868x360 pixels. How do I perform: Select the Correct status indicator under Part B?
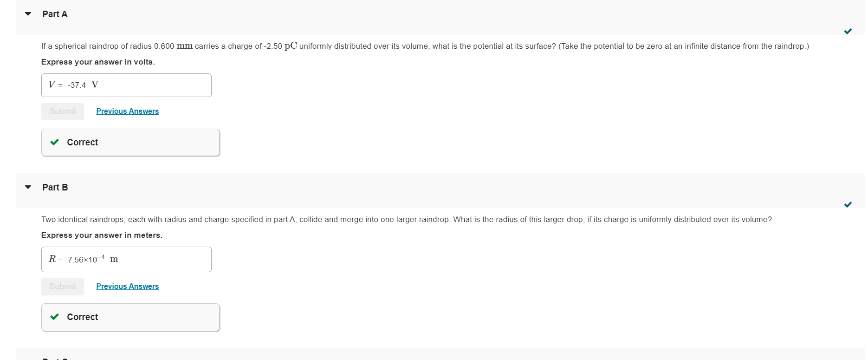pyautogui.click(x=130, y=317)
